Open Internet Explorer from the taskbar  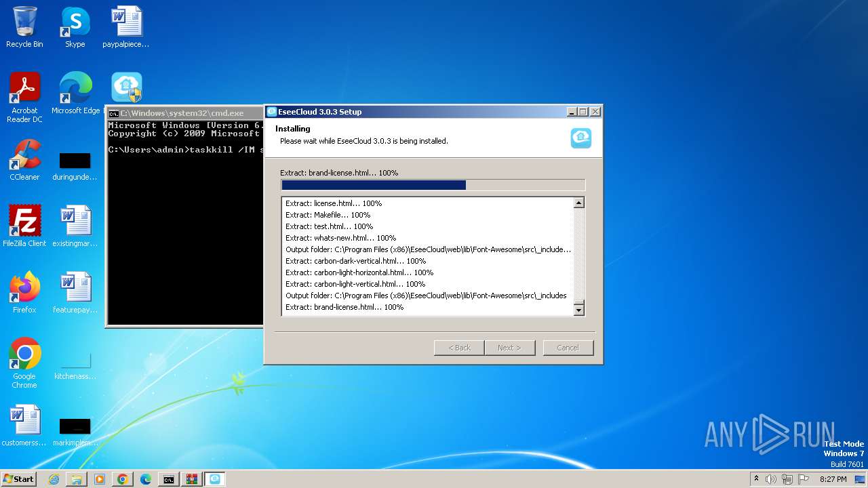54,479
